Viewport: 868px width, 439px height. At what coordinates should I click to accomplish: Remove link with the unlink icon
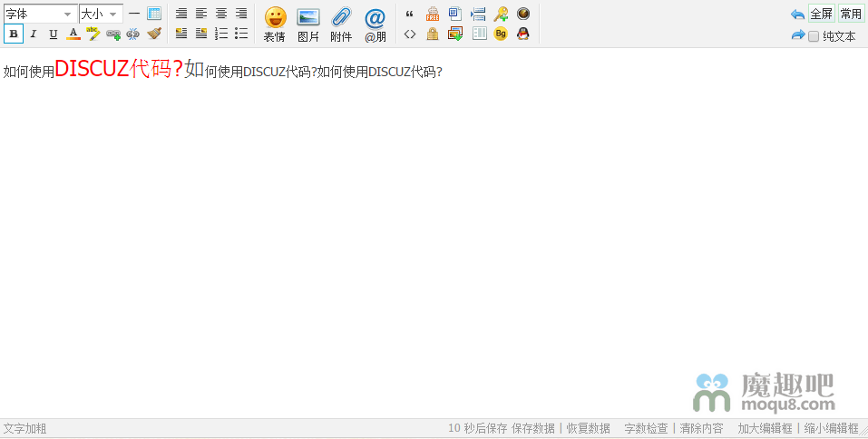point(133,34)
